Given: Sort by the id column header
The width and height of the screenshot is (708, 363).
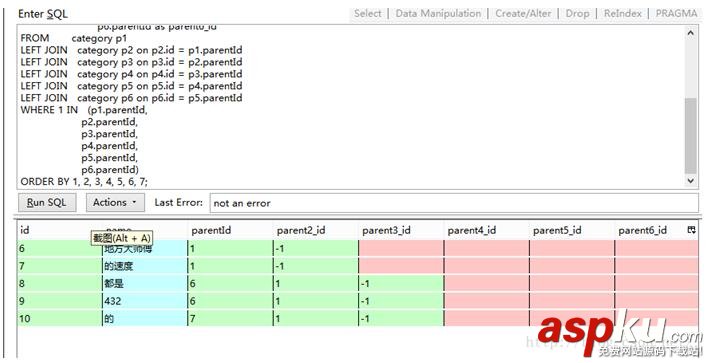Looking at the screenshot, I should [x=60, y=230].
